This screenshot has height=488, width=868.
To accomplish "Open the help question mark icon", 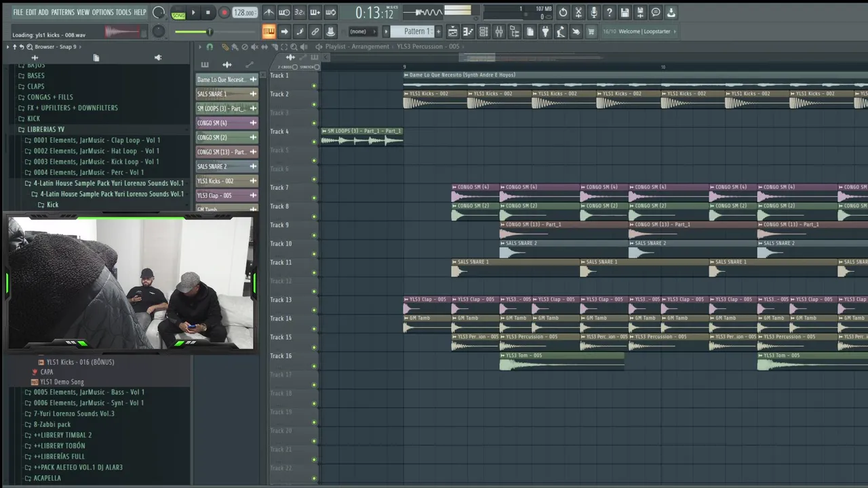I will (609, 12).
